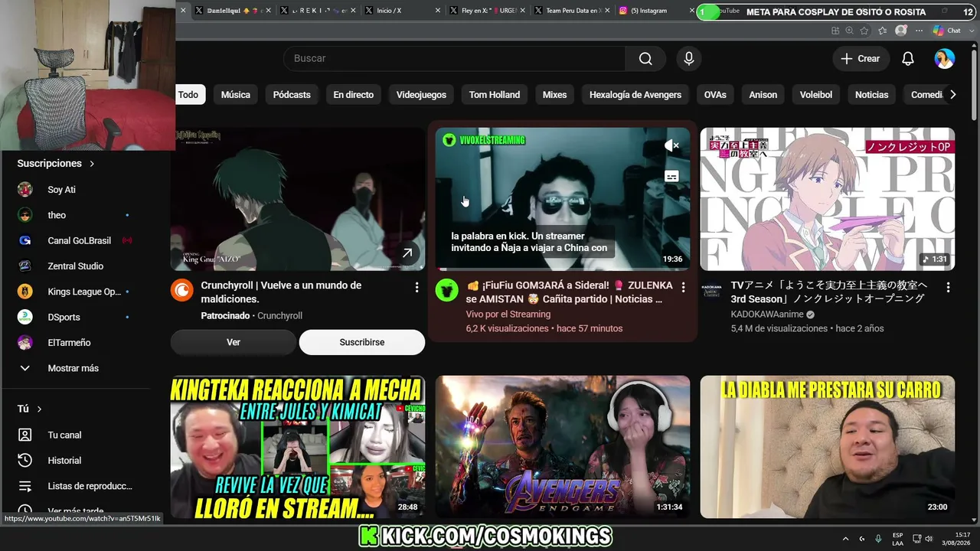The width and height of the screenshot is (980, 551).
Task: Open Listas de reproducción in sidebar
Action: click(90, 486)
